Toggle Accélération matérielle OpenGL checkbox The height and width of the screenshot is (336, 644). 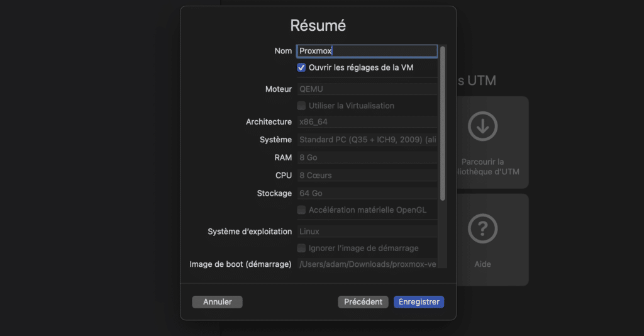tap(301, 210)
